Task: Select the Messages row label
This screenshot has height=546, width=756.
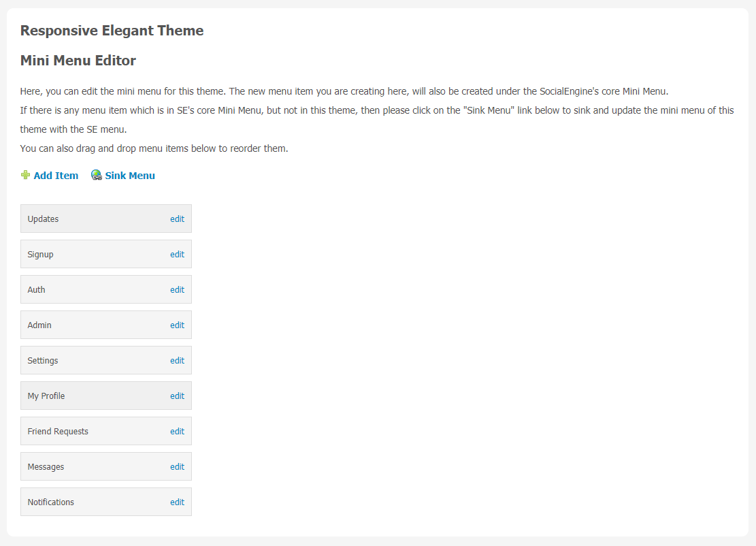Action: 46,467
